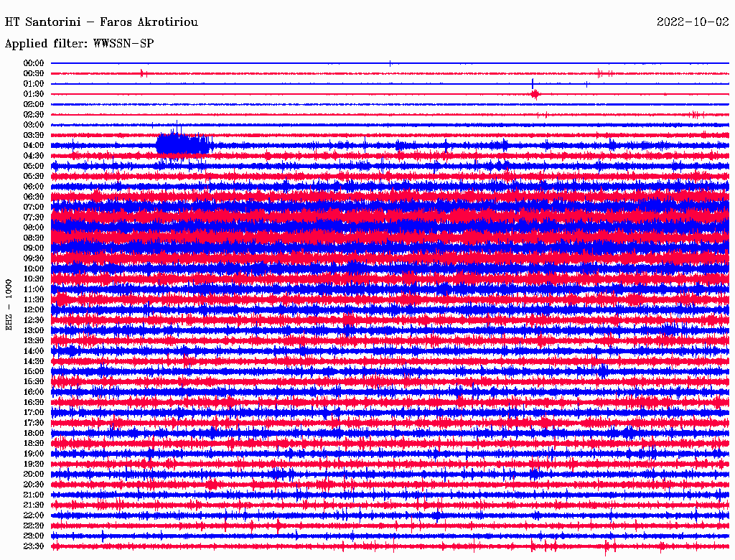Select the 19:30 time label
The height and width of the screenshot is (560, 735).
pyautogui.click(x=34, y=464)
